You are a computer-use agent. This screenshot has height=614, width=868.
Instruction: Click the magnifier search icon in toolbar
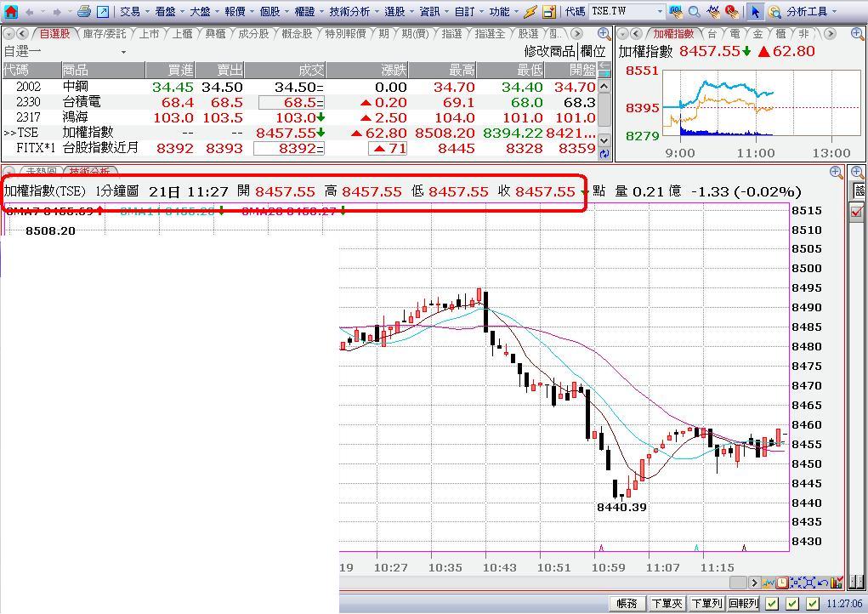click(695, 12)
